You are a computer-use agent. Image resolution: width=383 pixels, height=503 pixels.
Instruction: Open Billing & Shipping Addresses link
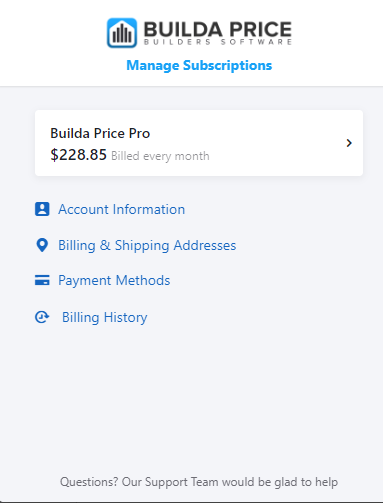147,246
